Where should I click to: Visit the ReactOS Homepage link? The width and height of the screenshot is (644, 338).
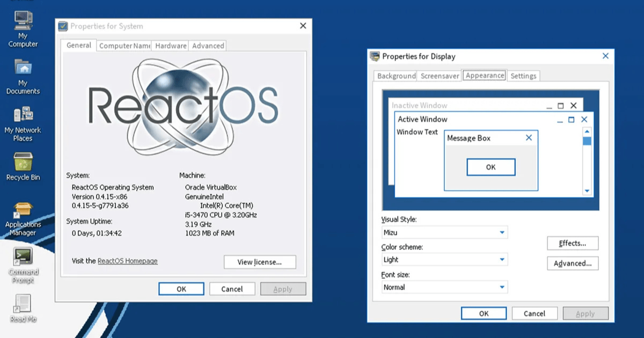point(127,261)
